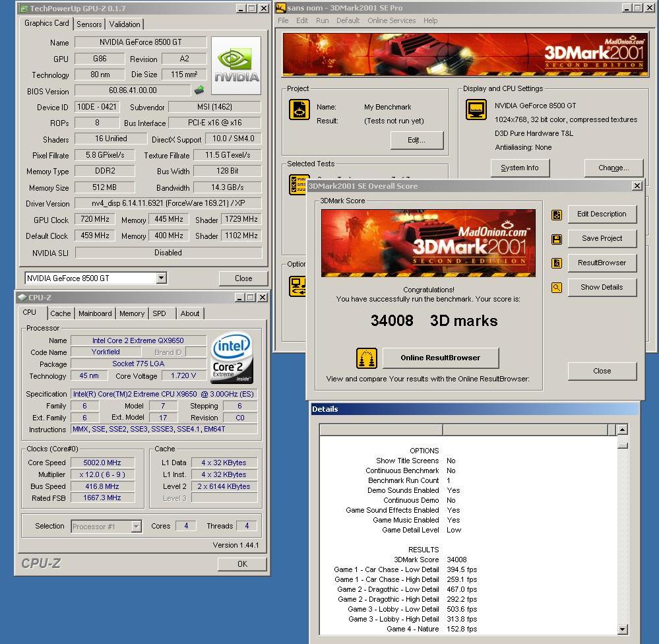Click the Details list scroll up arrow
Viewport: 659px width, 644px height.
(x=623, y=430)
